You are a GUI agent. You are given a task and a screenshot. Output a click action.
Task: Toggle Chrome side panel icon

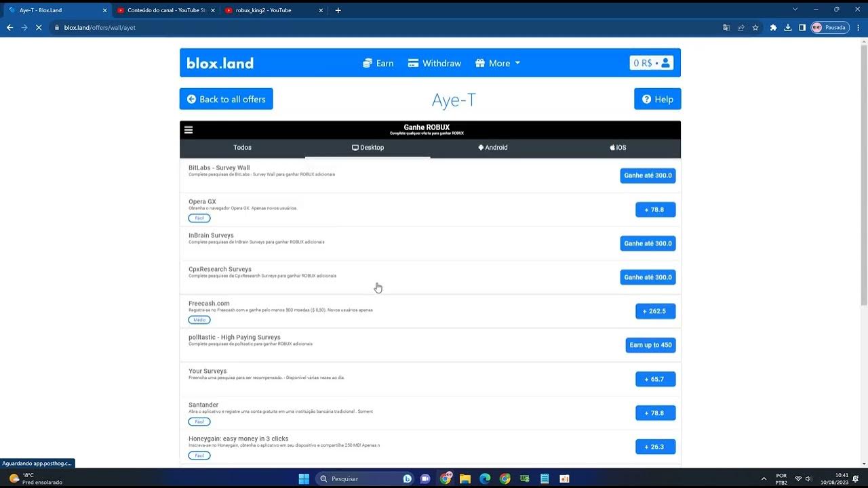point(802,28)
